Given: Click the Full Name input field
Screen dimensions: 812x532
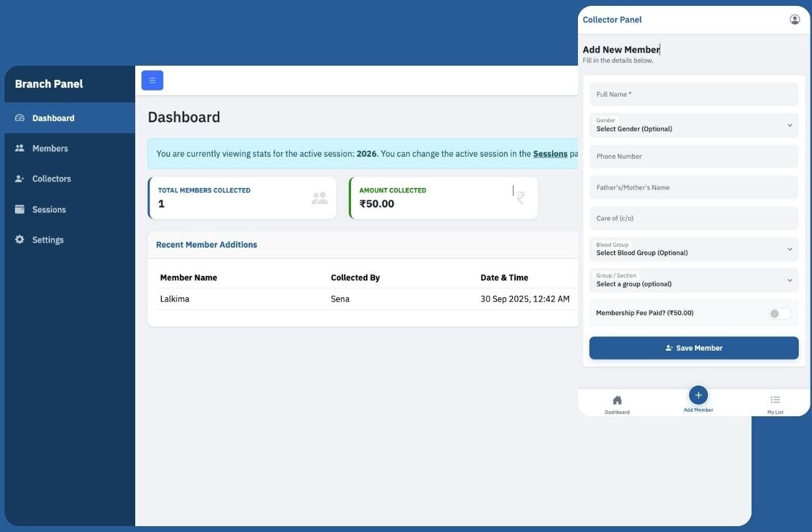Looking at the screenshot, I should [x=694, y=94].
